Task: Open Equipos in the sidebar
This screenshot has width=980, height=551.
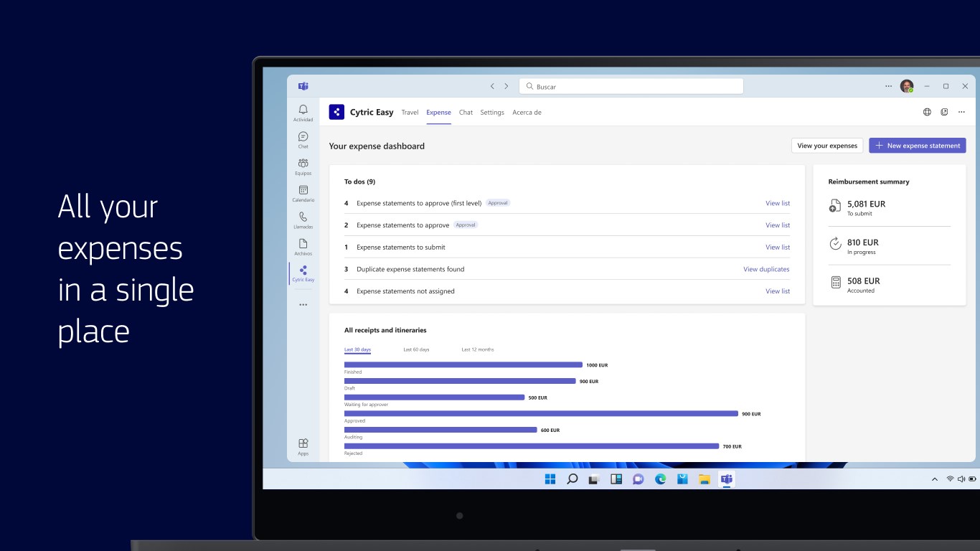Action: click(303, 166)
